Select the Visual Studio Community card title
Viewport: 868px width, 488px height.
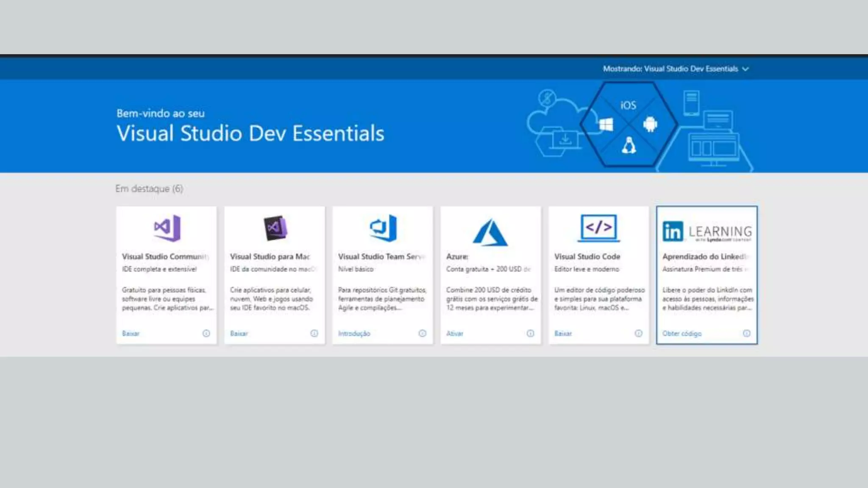165,257
